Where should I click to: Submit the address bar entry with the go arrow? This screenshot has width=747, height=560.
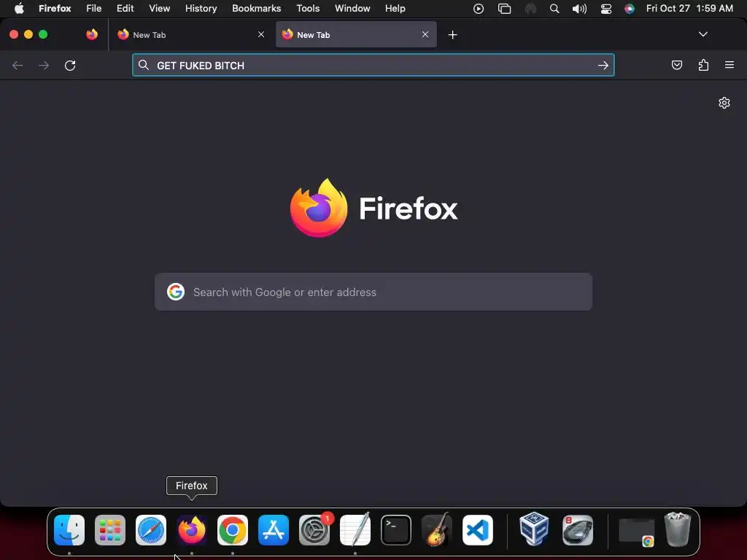(x=603, y=65)
